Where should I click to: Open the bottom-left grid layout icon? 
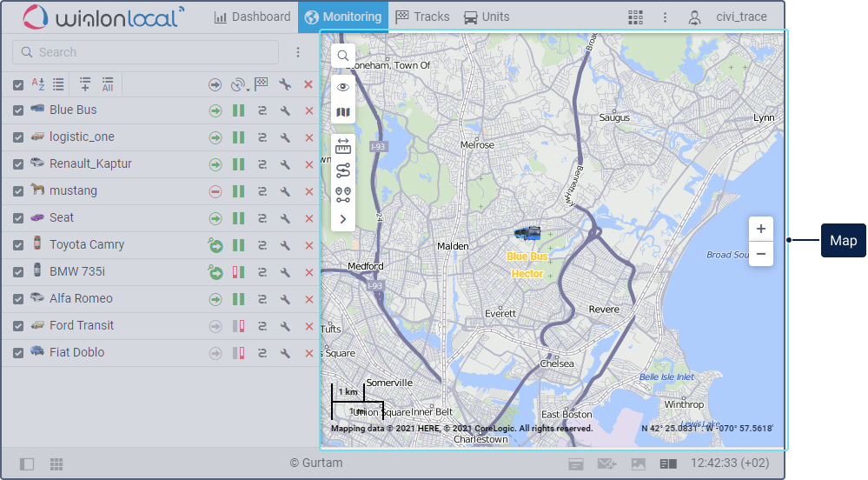(x=56, y=464)
